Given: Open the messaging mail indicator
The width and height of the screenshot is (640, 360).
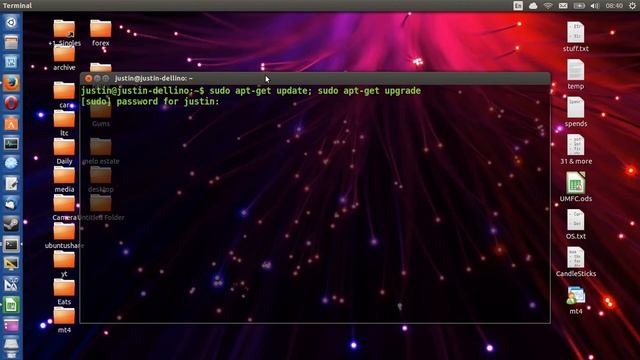Looking at the screenshot, I should [563, 5].
